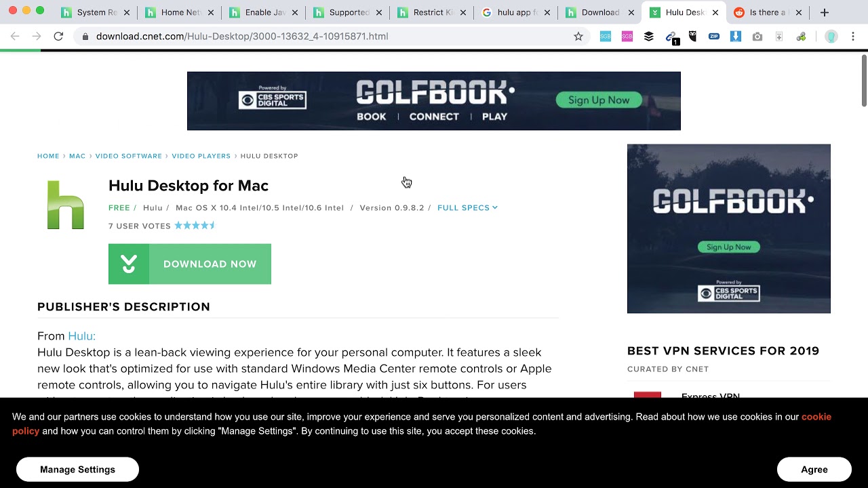Open the ZIP extension
This screenshot has height=488, width=868.
(714, 37)
